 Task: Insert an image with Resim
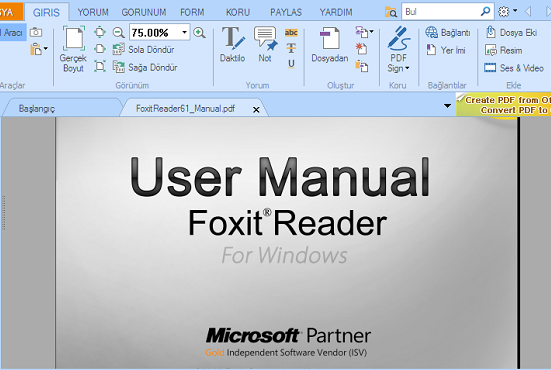pos(503,50)
